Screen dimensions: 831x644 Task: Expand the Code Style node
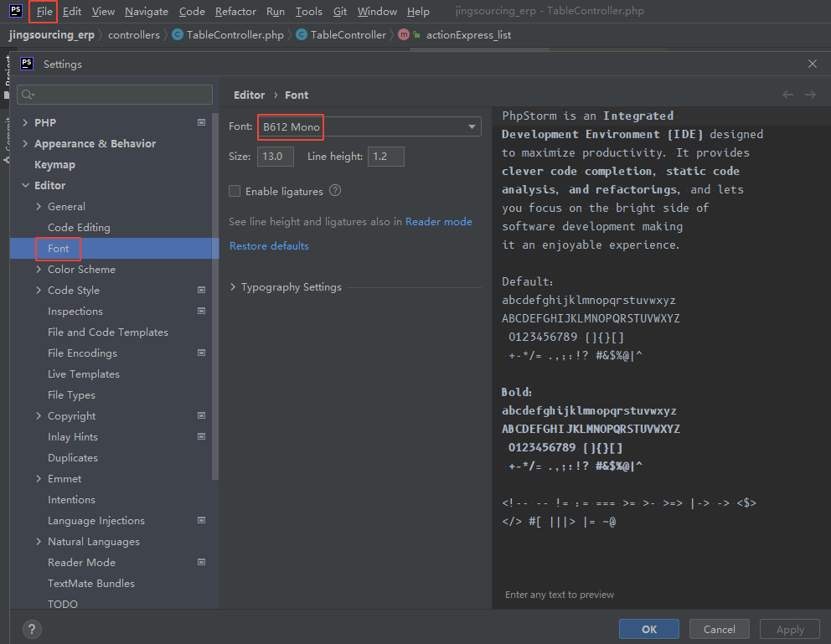[39, 291]
